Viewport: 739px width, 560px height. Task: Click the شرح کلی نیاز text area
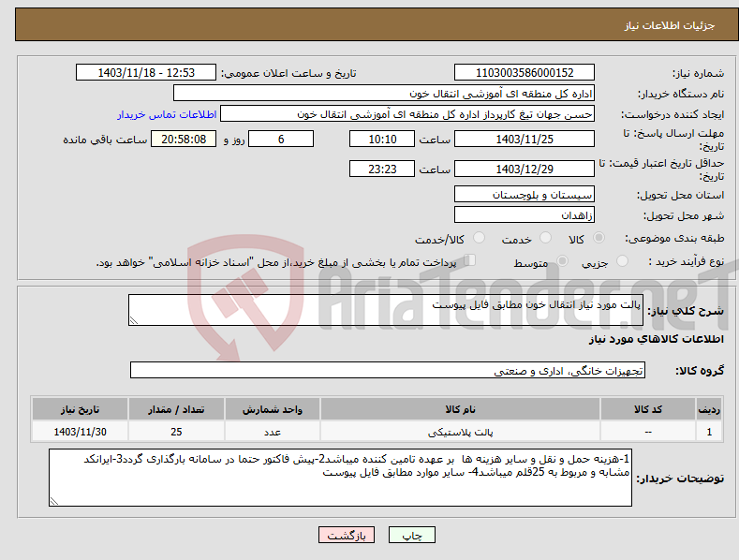click(386, 310)
